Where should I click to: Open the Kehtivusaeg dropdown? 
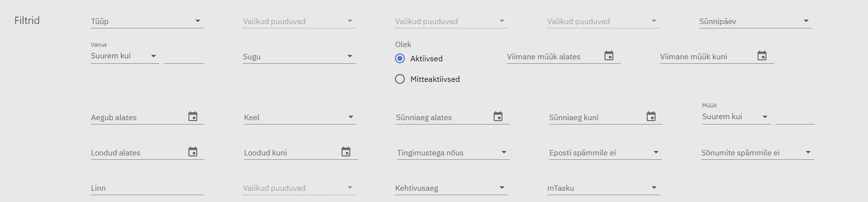click(451, 188)
